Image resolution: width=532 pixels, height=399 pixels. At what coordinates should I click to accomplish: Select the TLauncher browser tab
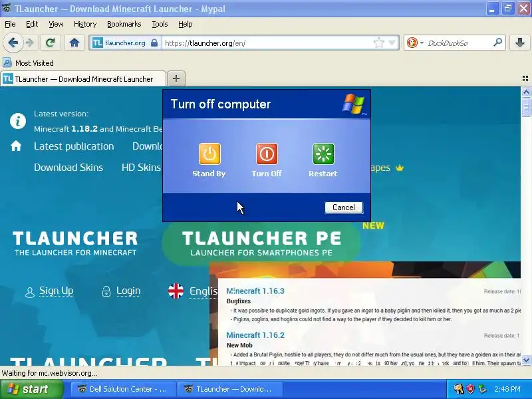83,79
